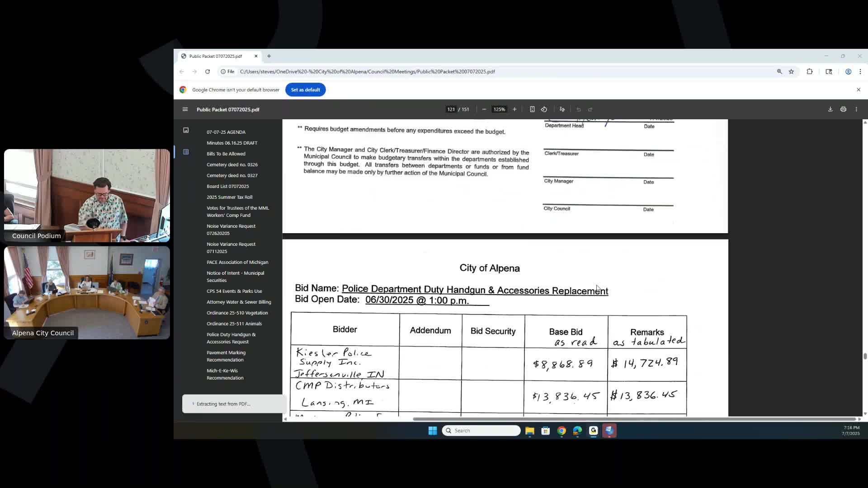Click the page number input field

click(451, 109)
